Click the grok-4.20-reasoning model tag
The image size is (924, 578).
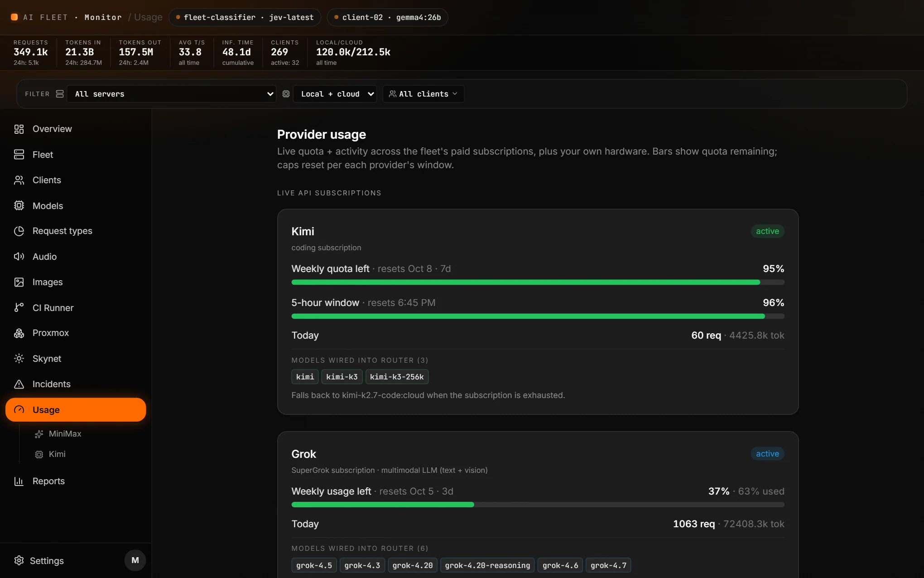tap(487, 565)
